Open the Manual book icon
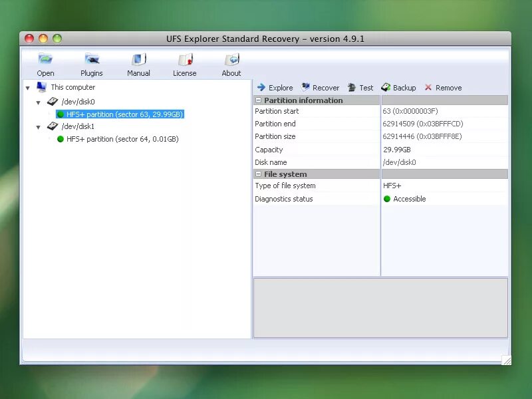532x399 pixels. (138, 59)
